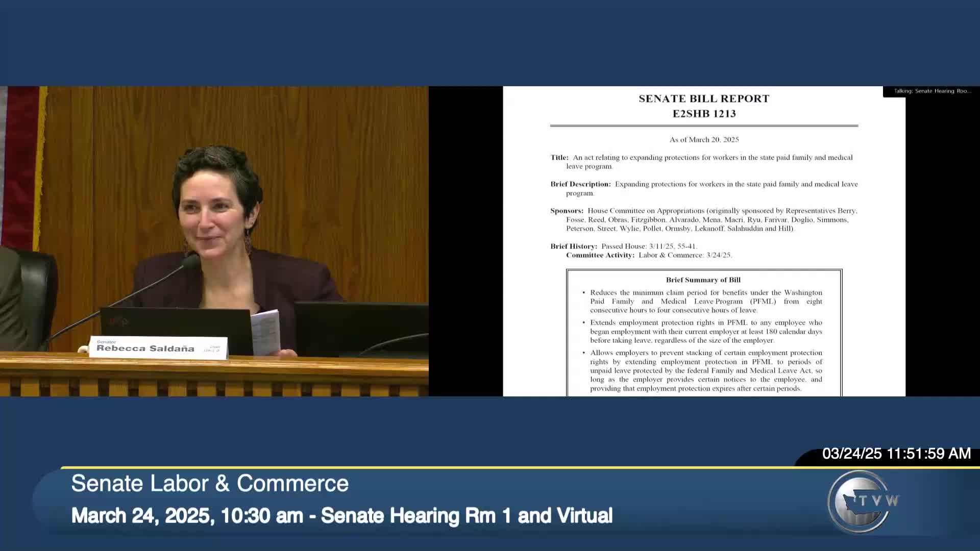Click the 'As of March 20, 2025' date line
Viewport: 980px width, 551px height.
pos(704,140)
